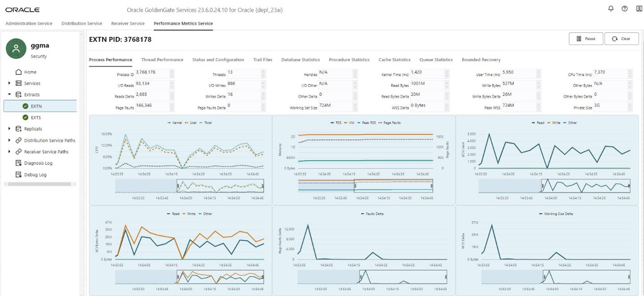This screenshot has width=644, height=296.
Task: Open the notifications bell icon
Action: coord(611,9)
